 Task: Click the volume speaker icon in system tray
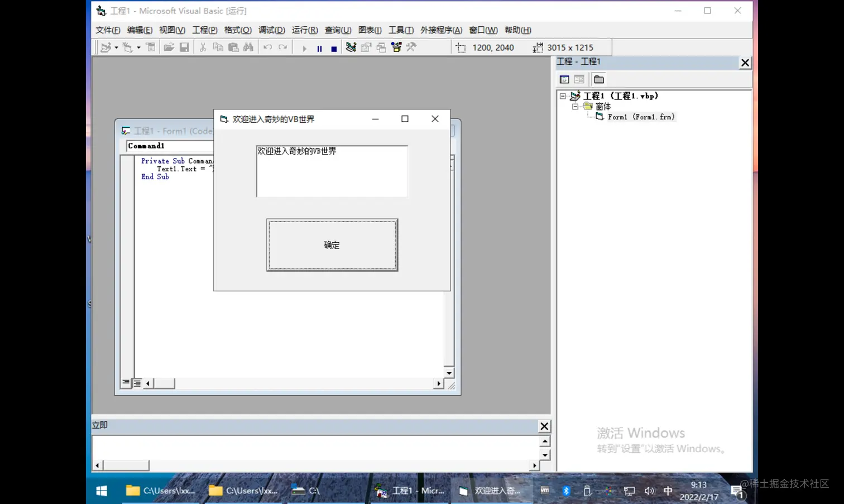click(x=649, y=491)
